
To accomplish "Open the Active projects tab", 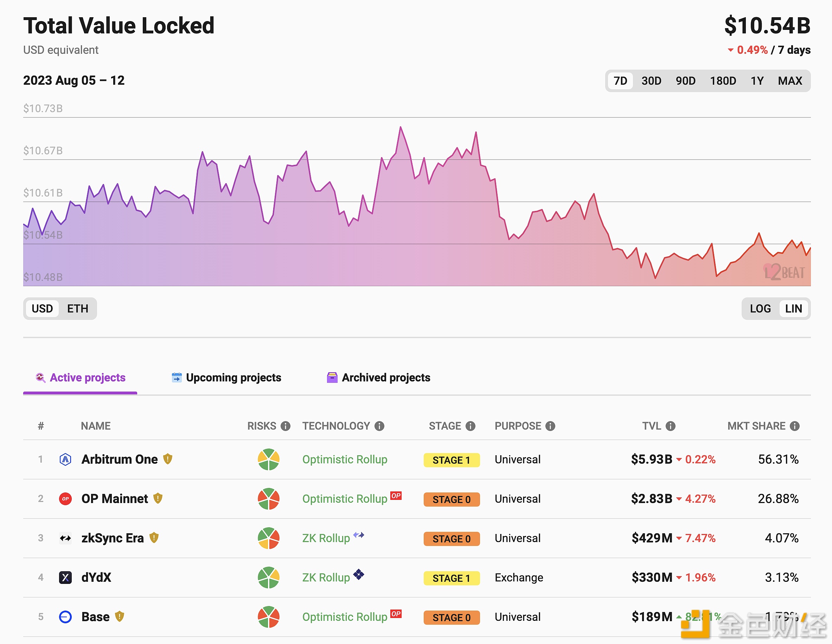I will [81, 378].
